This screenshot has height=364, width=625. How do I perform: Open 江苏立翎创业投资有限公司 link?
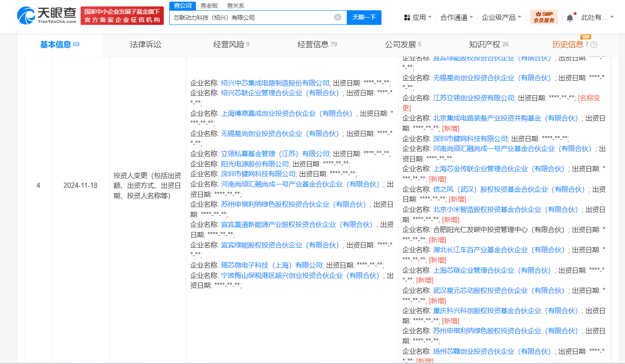coord(474,98)
